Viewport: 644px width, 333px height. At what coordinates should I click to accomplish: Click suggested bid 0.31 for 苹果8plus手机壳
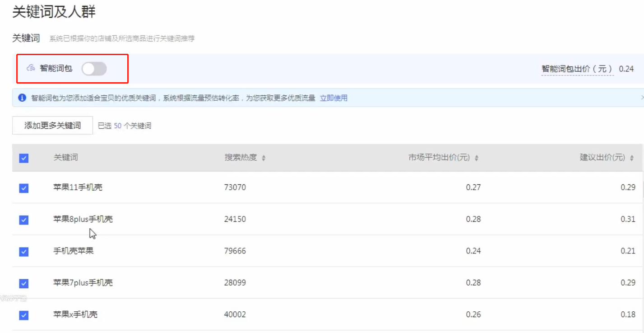tap(628, 219)
